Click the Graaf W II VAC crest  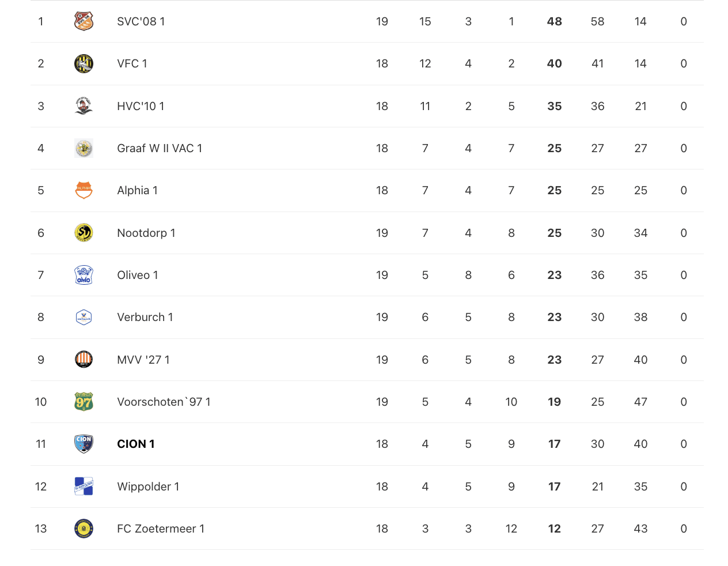point(84,148)
